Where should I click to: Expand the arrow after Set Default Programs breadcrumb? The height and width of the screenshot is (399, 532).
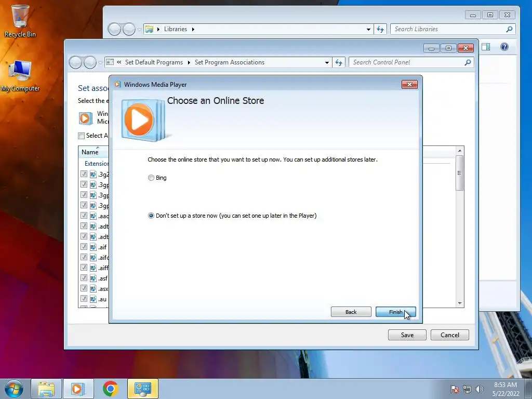189,63
